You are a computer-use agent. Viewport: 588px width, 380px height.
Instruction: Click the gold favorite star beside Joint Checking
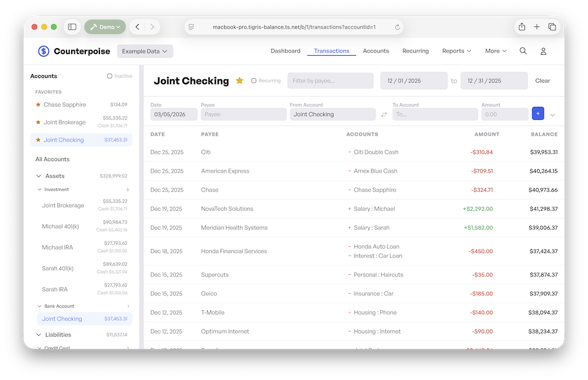239,81
